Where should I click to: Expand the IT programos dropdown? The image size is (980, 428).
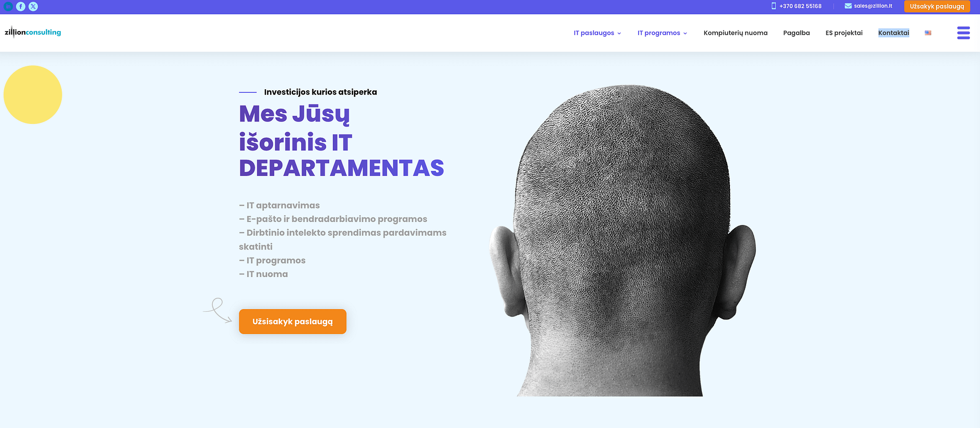[x=662, y=33]
